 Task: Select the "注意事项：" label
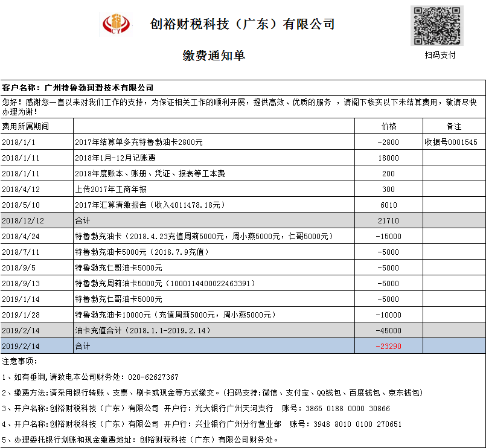20,362
